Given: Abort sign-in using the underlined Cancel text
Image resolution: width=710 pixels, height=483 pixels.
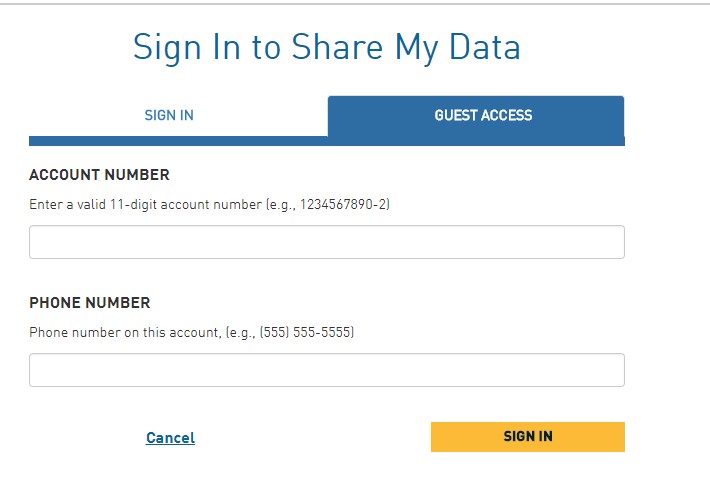Looking at the screenshot, I should (170, 438).
